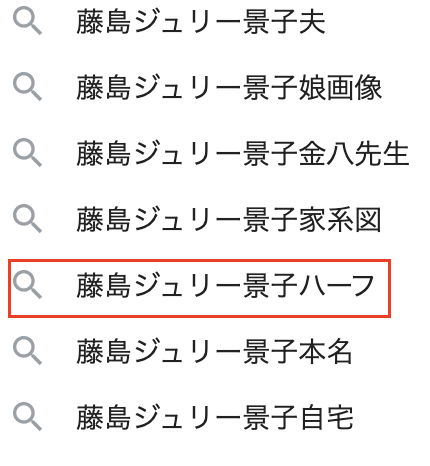Select the suggestion 藤島ジュリー景子夫

(x=201, y=22)
